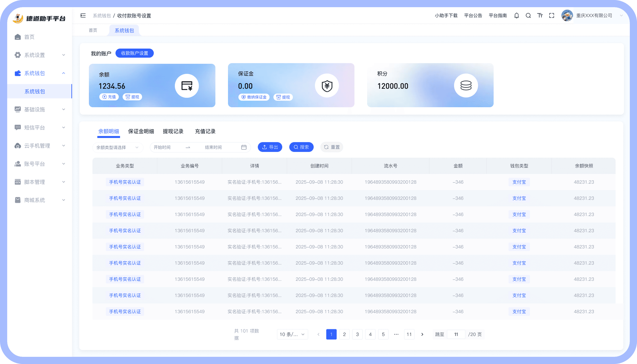Click the balance card wallet icon
Viewport: 637px width, 364px height.
pos(187,86)
